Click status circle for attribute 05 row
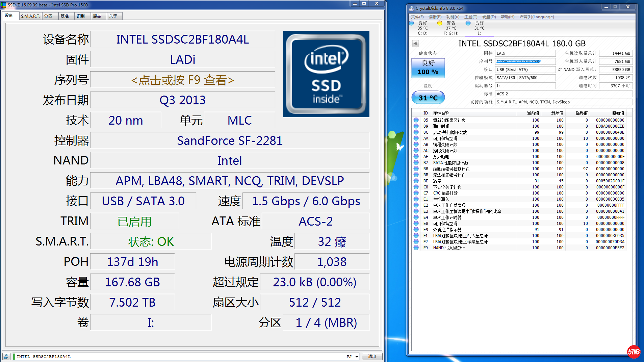This screenshot has width=644, height=362. pyautogui.click(x=416, y=120)
